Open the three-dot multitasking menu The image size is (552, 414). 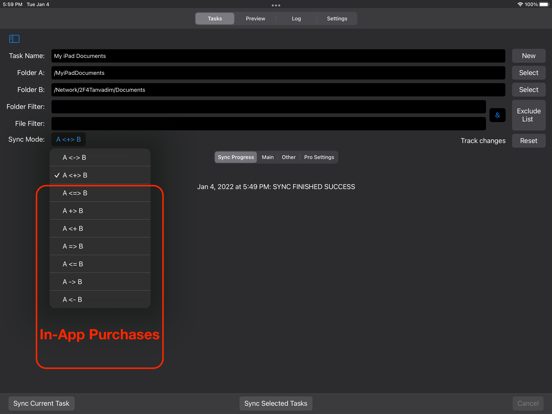[276, 5]
